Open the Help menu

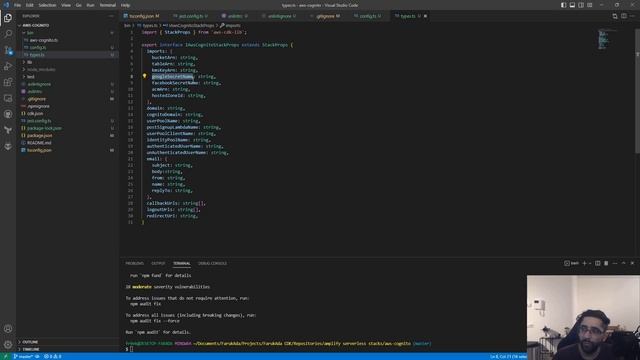click(125, 5)
